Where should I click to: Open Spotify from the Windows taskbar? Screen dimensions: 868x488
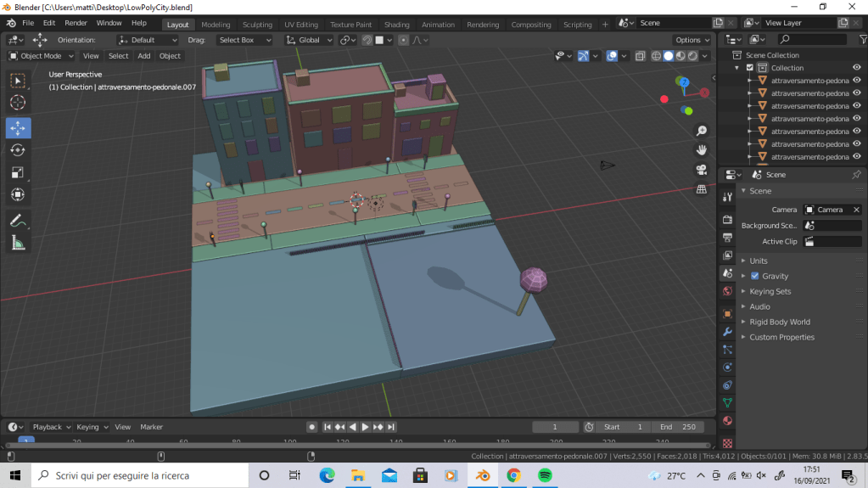pyautogui.click(x=545, y=475)
